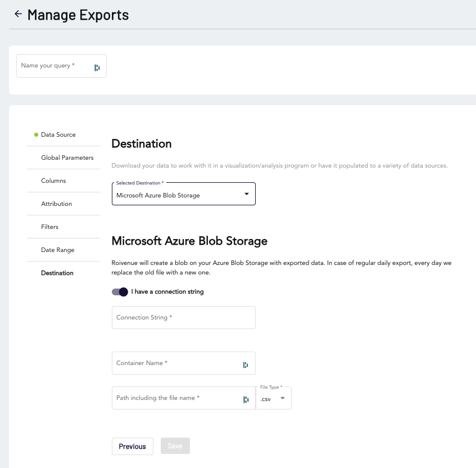Switch to the Columns step
Viewport: 476px width, 468px height.
tap(53, 181)
